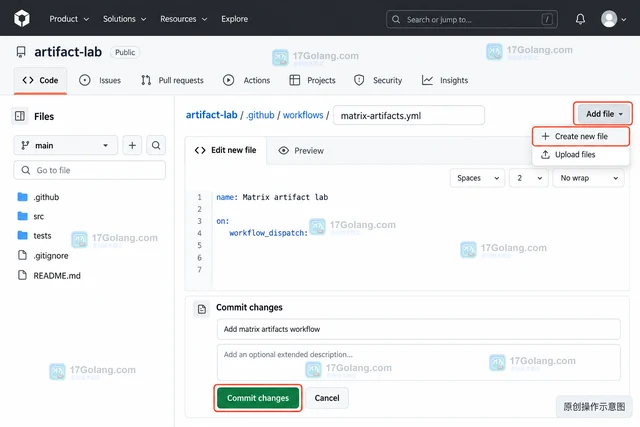Click the repository icon beside artifact-lab

point(21,52)
